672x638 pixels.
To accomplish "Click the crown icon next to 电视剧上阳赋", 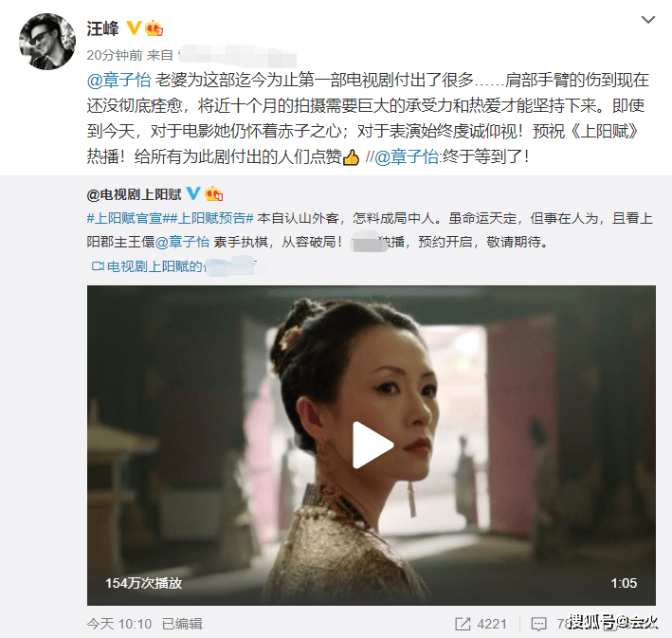I will coord(213,193).
